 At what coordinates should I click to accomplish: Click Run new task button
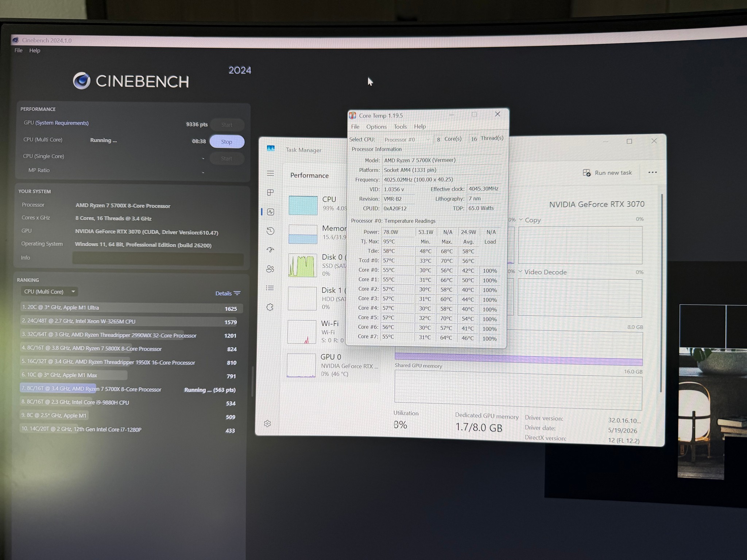pyautogui.click(x=607, y=173)
